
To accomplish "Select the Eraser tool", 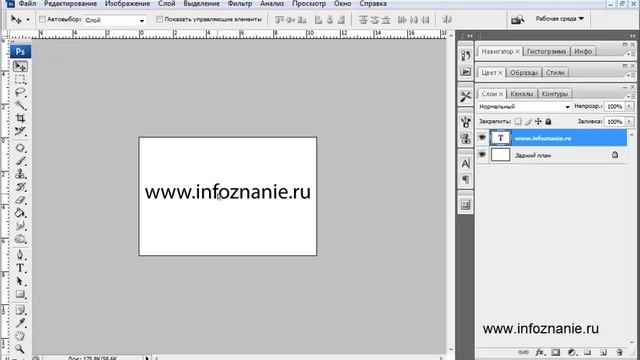I will click(x=20, y=200).
